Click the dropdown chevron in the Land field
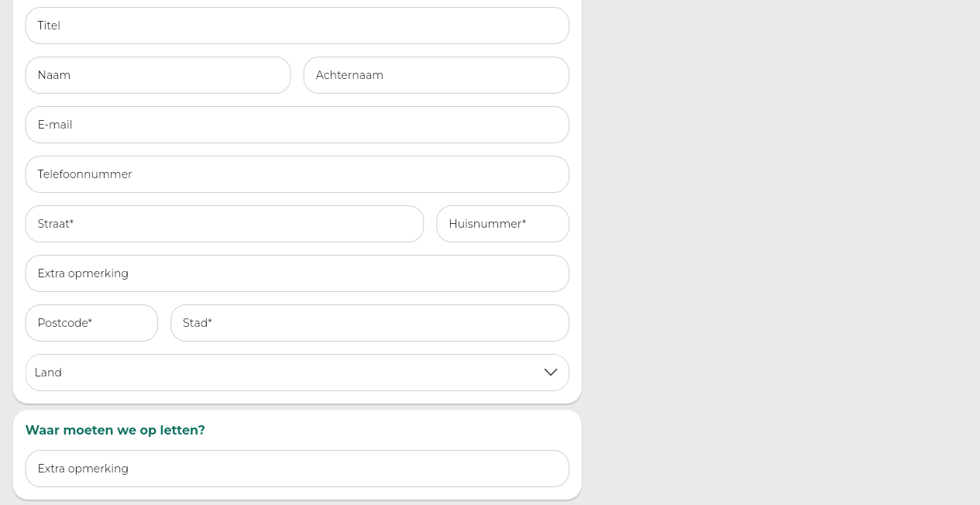The image size is (980, 505). coord(551,373)
